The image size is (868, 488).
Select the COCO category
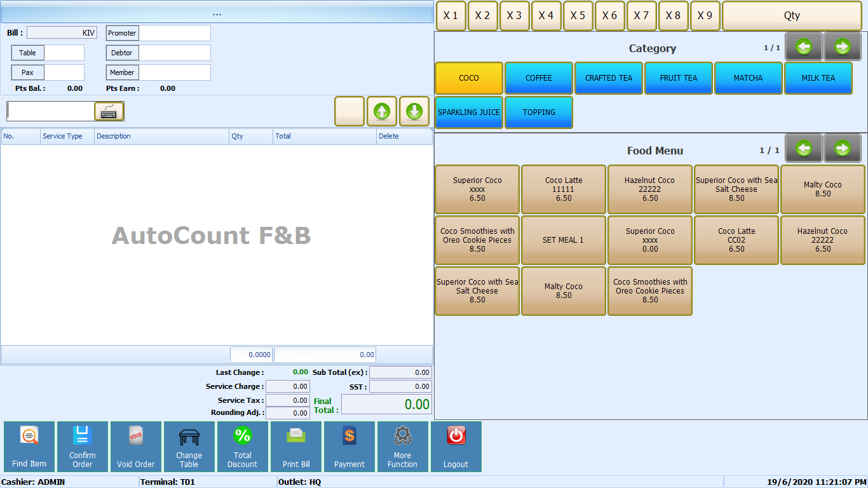coord(469,78)
